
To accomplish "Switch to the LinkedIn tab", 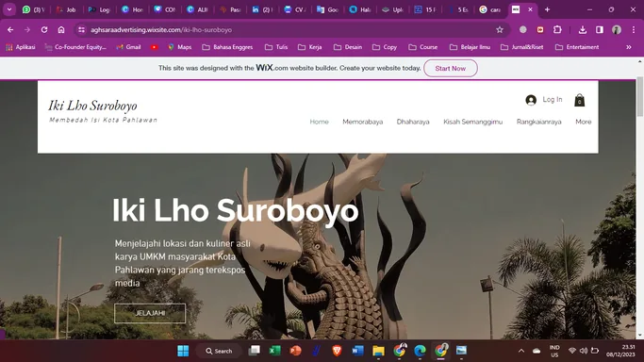I will click(x=263, y=9).
